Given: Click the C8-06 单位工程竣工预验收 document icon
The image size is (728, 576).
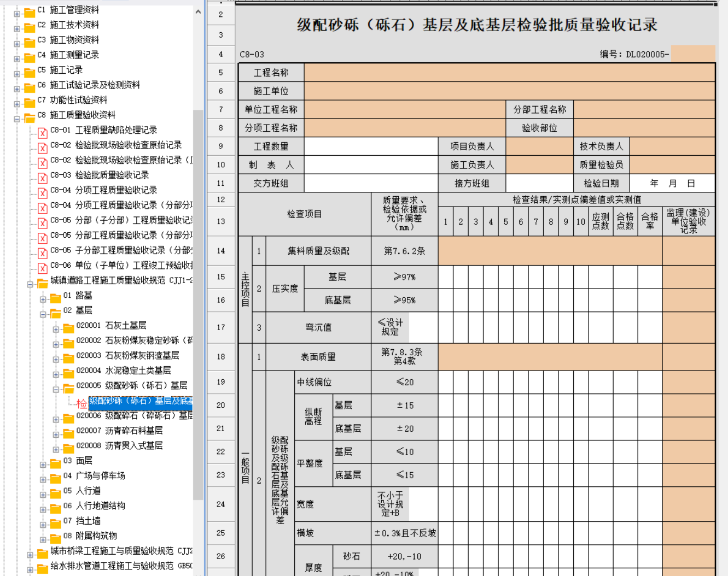Looking at the screenshot, I should pos(42,267).
